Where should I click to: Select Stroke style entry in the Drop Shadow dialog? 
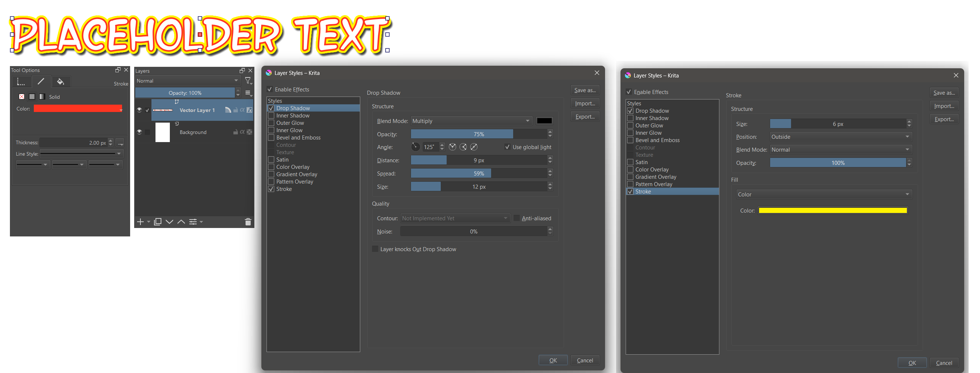click(x=284, y=189)
